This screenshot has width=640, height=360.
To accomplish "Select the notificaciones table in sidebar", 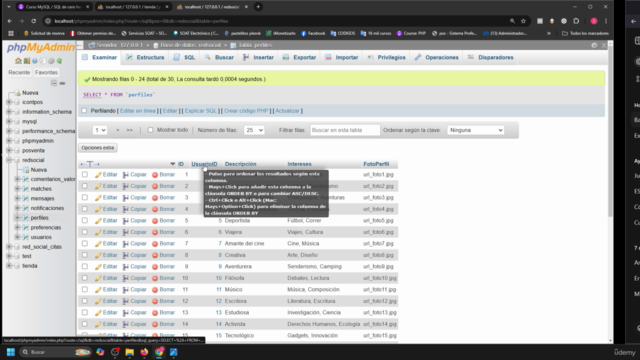I will [x=47, y=208].
